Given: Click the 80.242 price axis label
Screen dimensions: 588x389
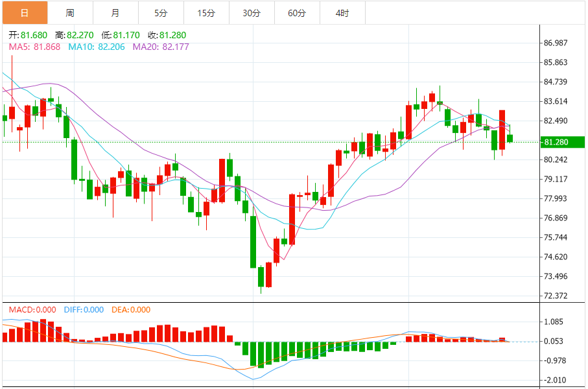Looking at the screenshot, I should tap(556, 159).
